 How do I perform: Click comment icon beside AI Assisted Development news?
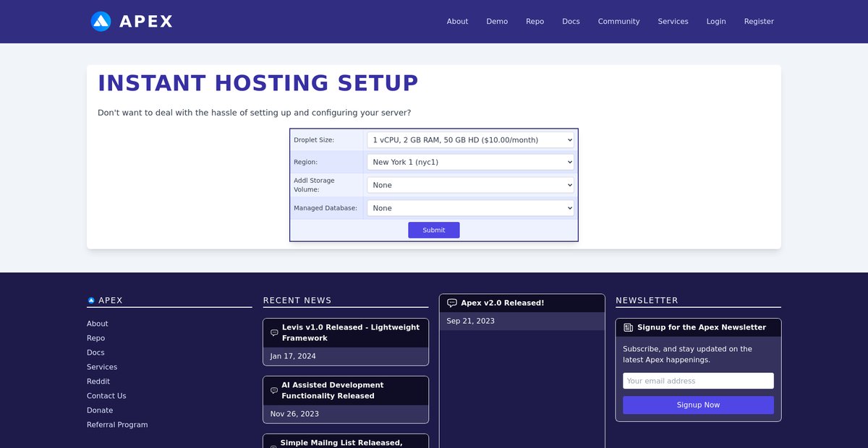tap(274, 391)
